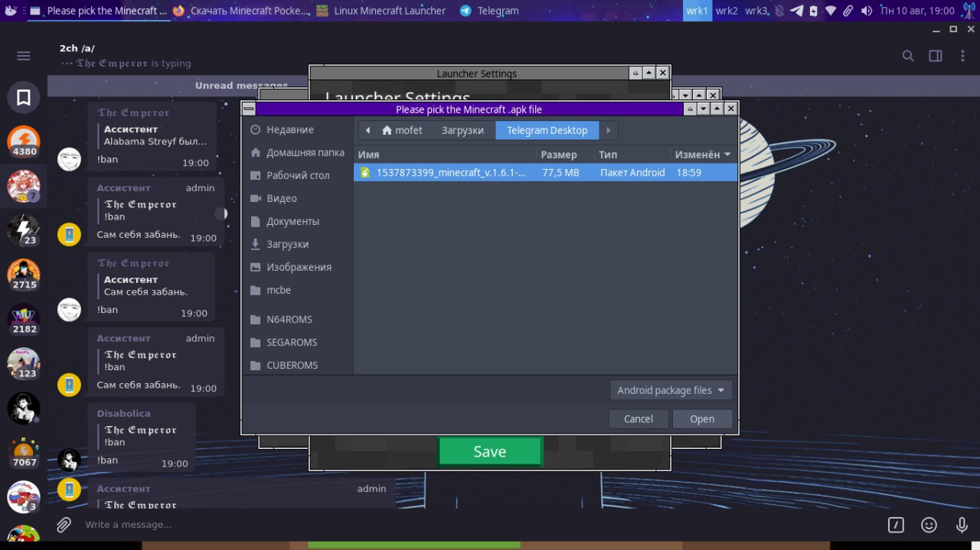
Task: Navigate to Загрузки in the path bar
Action: pos(462,130)
